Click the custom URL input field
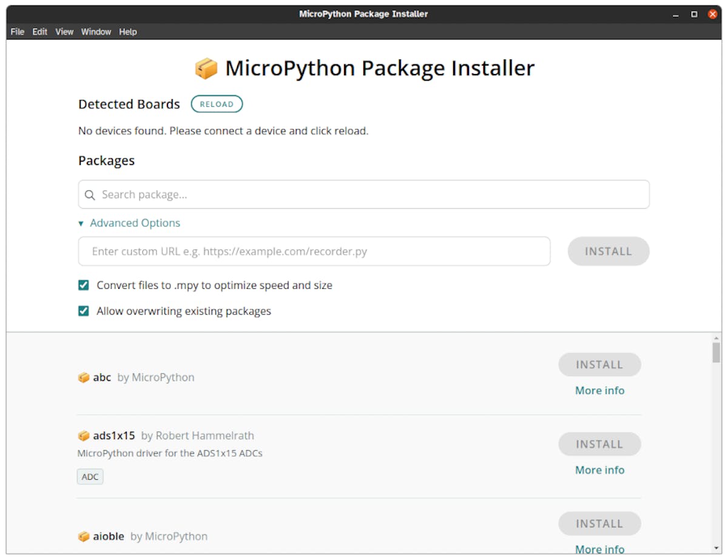 point(314,251)
